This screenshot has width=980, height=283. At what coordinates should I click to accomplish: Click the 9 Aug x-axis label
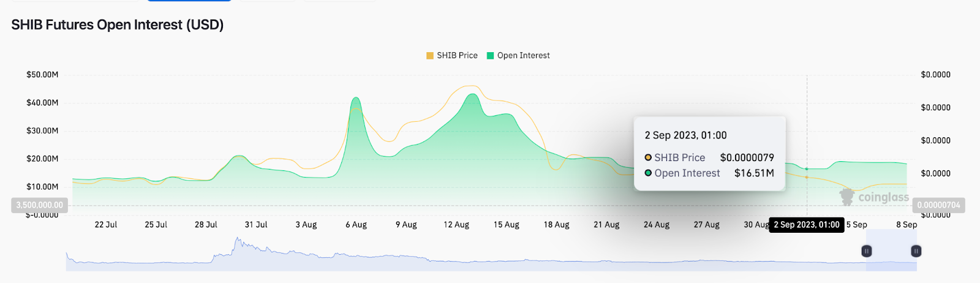pyautogui.click(x=406, y=225)
